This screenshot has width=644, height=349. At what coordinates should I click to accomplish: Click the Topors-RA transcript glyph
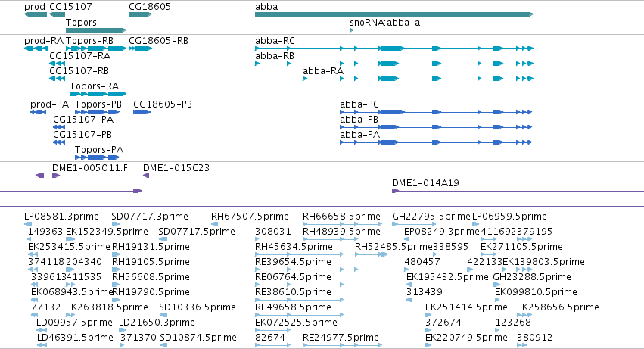click(98, 94)
